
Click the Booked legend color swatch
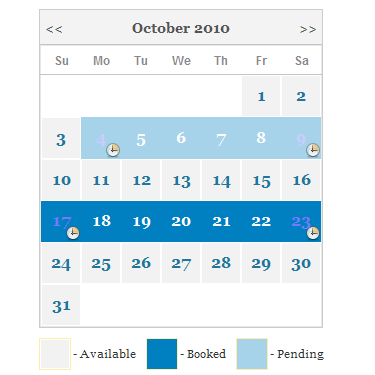[162, 354]
